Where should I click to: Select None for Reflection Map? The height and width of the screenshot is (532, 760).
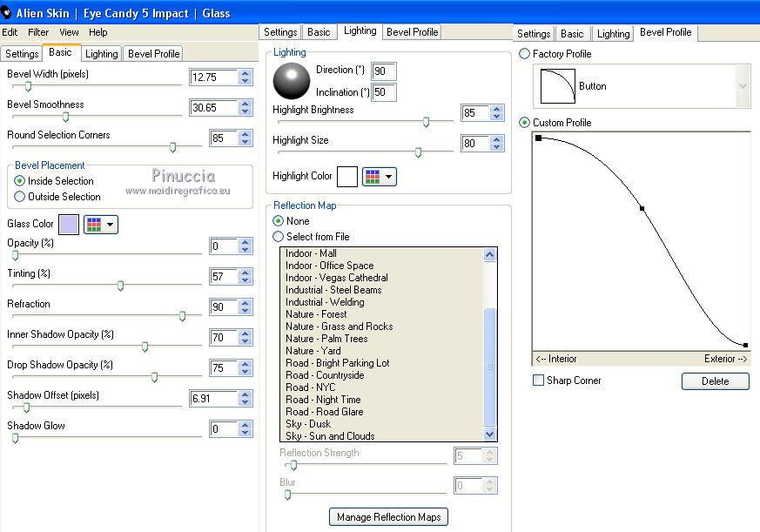[279, 221]
